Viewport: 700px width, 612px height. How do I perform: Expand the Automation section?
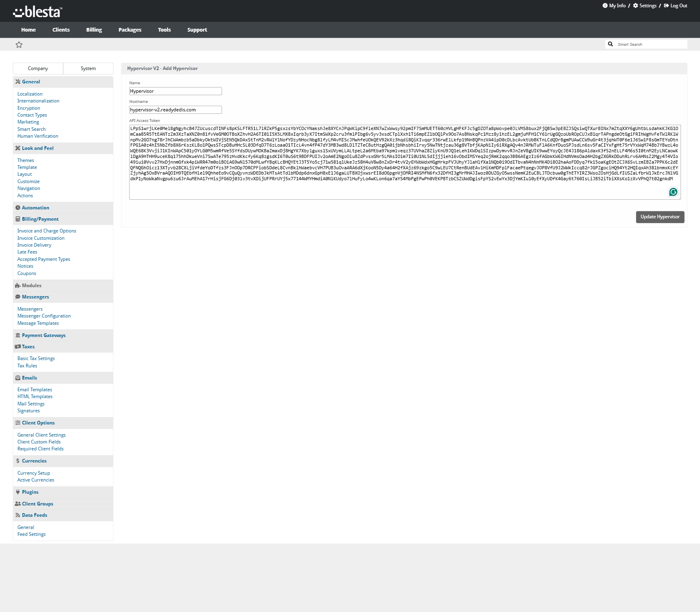[x=36, y=208]
